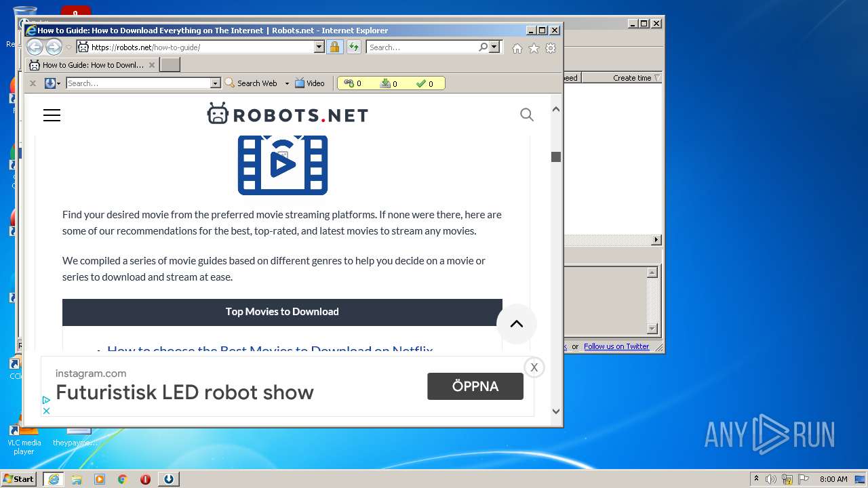The width and height of the screenshot is (868, 488).
Task: Open the Best Movies on Netflix link
Action: [270, 350]
